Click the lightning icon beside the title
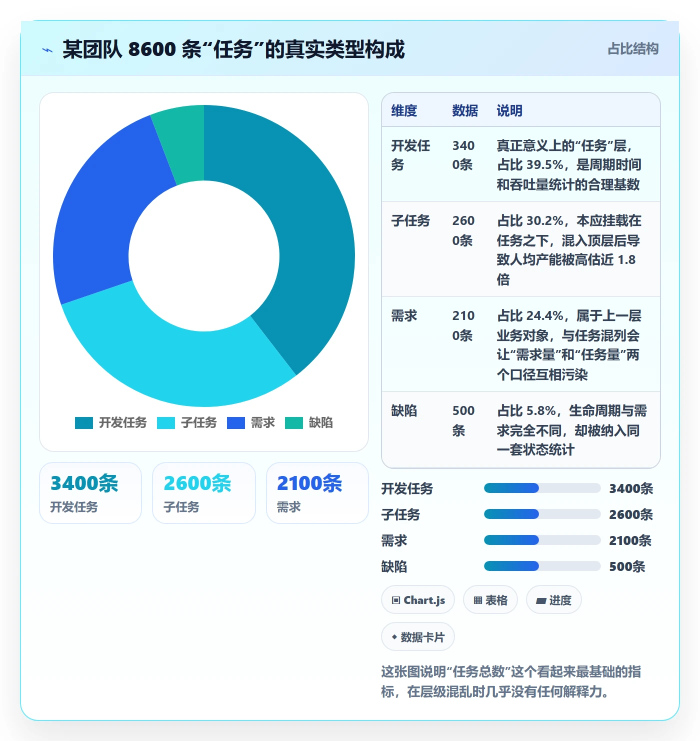The image size is (700, 741). pyautogui.click(x=47, y=50)
